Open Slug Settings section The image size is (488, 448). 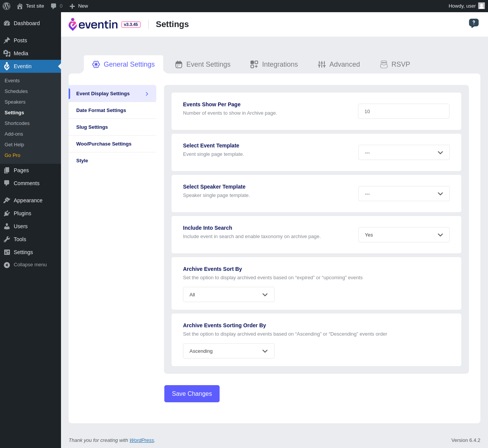click(112, 127)
